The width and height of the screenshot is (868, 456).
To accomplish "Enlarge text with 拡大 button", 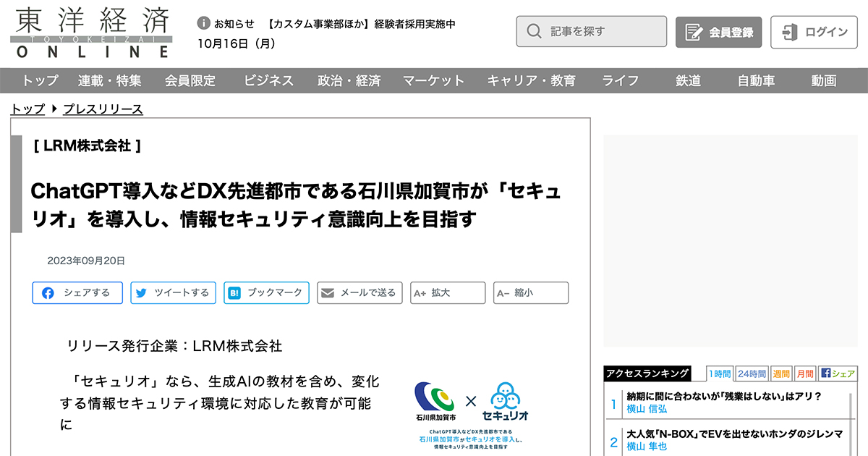I will pos(448,293).
